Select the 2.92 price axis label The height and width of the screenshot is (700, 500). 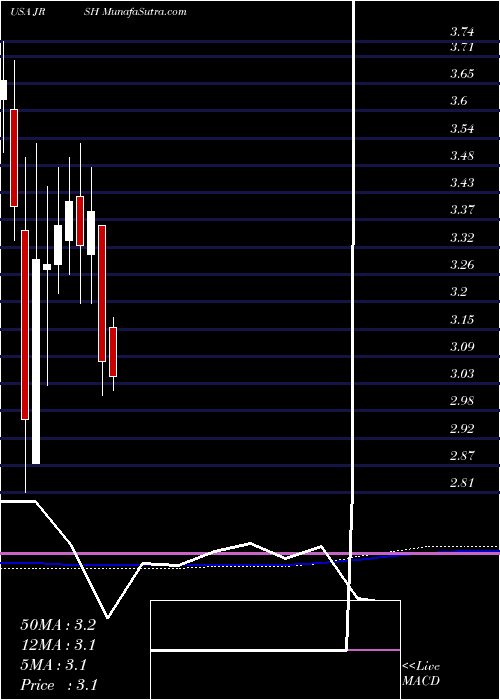[x=462, y=429]
